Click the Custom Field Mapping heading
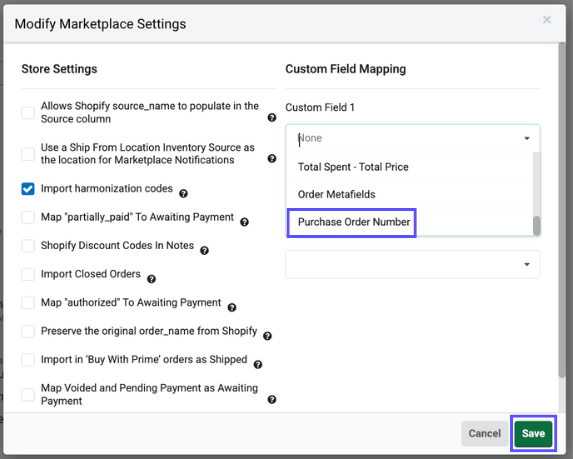573x459 pixels. (x=345, y=69)
